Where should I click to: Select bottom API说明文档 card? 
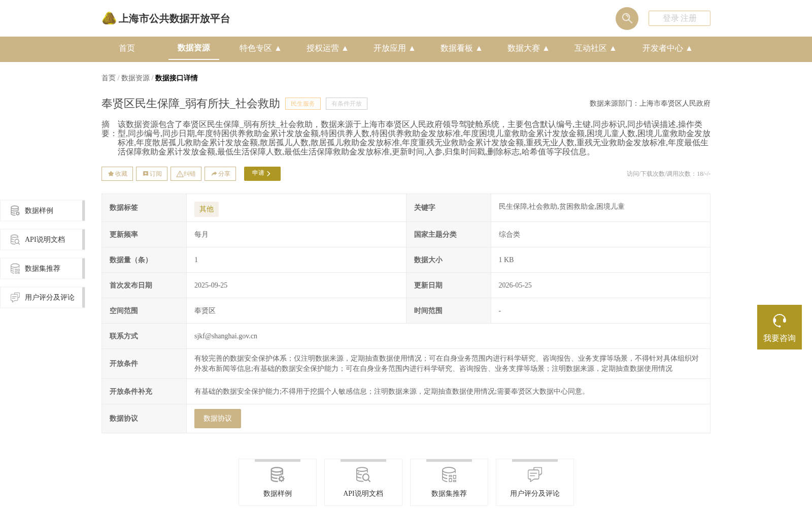363,483
